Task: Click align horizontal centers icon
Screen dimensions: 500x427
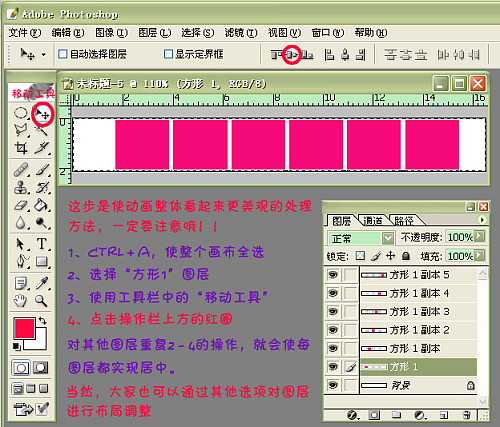Action: click(292, 54)
